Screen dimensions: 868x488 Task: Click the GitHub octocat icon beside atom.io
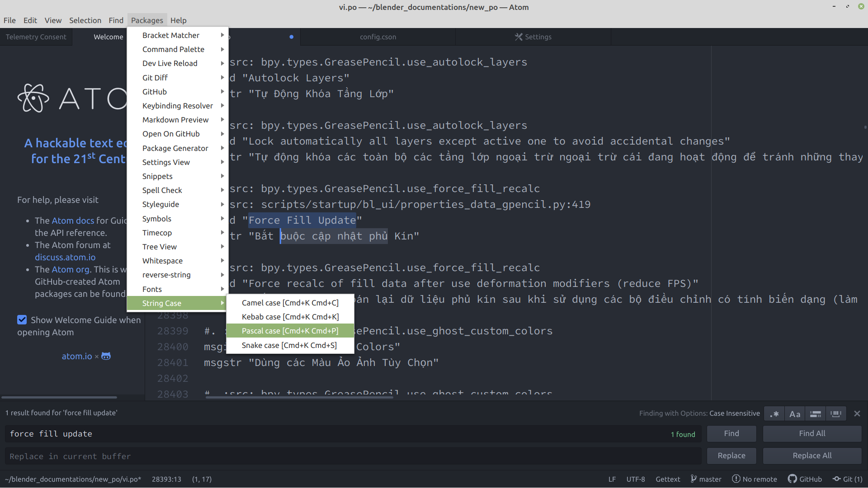[106, 356]
